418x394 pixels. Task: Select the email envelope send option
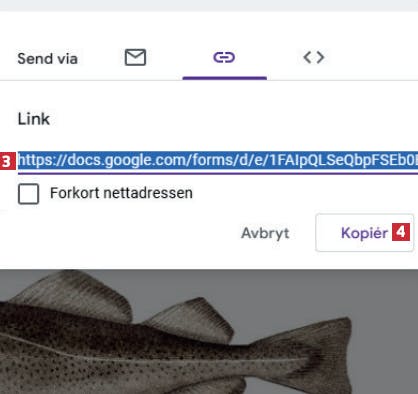135,57
